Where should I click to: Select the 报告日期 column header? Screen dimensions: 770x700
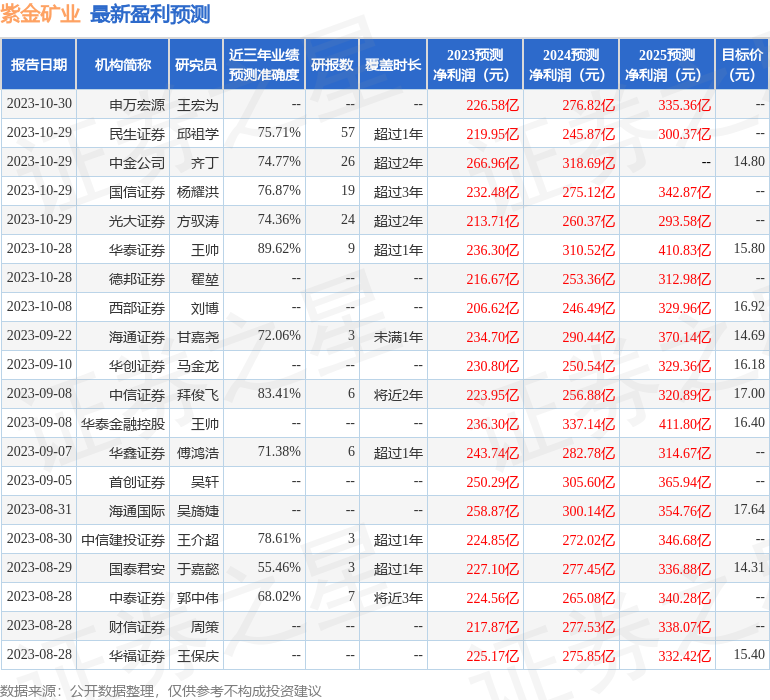coord(39,64)
